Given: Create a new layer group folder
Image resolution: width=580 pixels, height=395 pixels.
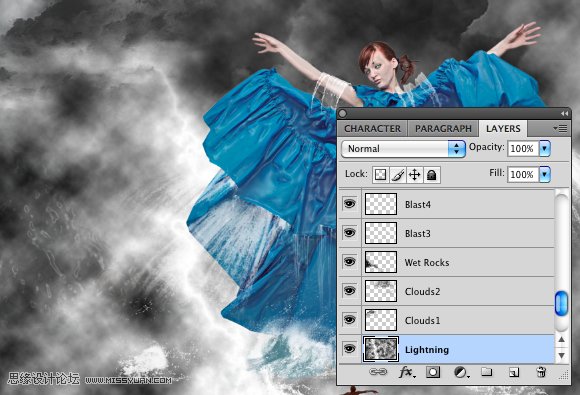Looking at the screenshot, I should (x=486, y=372).
